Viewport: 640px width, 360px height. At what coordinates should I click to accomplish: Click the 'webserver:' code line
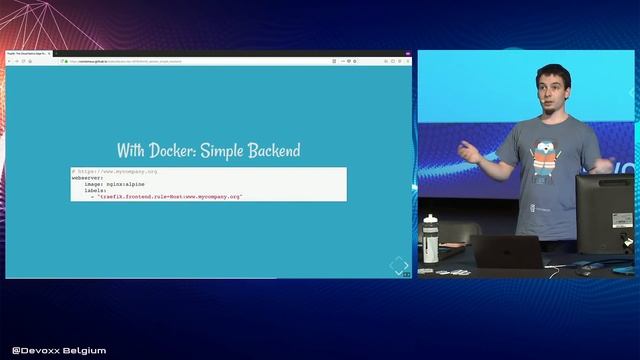88,178
